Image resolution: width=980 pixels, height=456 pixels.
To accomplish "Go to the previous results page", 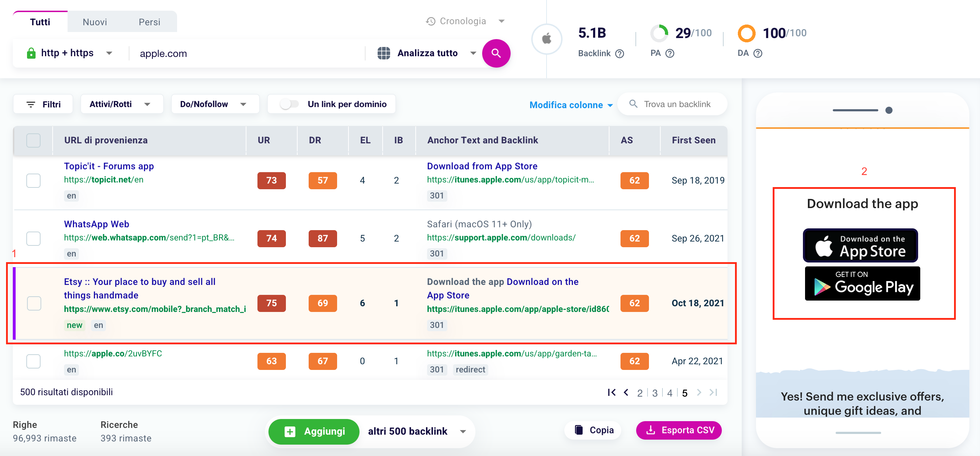I will pos(626,392).
